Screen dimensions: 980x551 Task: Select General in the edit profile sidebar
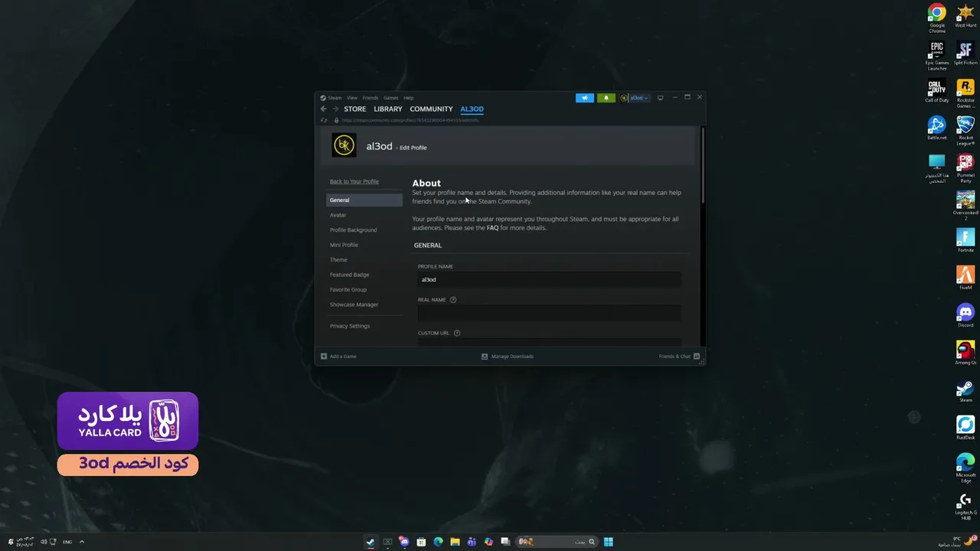click(x=364, y=200)
